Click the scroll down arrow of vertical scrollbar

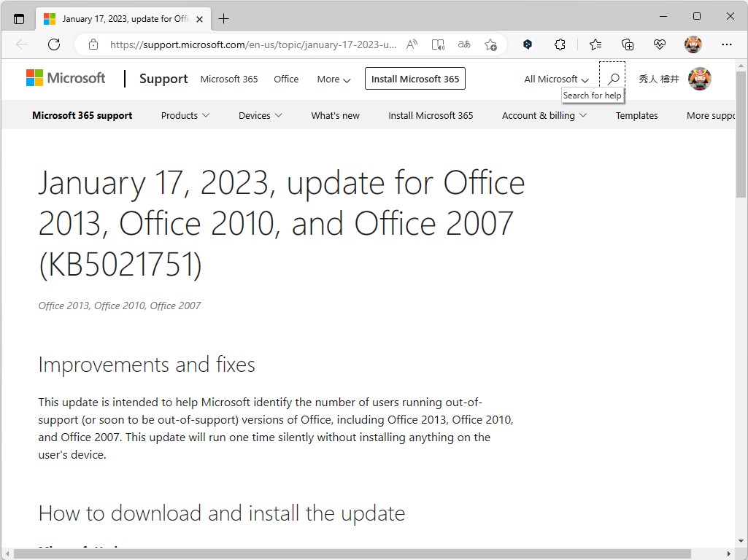click(741, 541)
